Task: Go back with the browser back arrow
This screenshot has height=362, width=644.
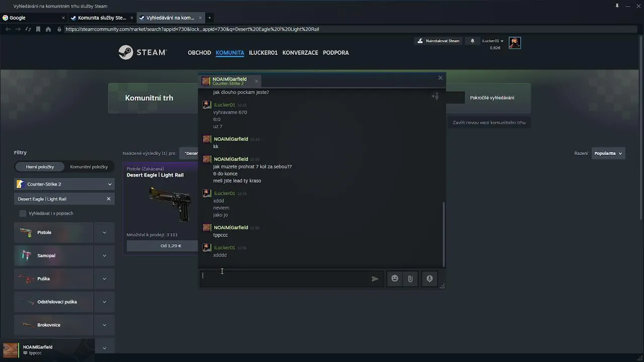Action: click(8, 29)
